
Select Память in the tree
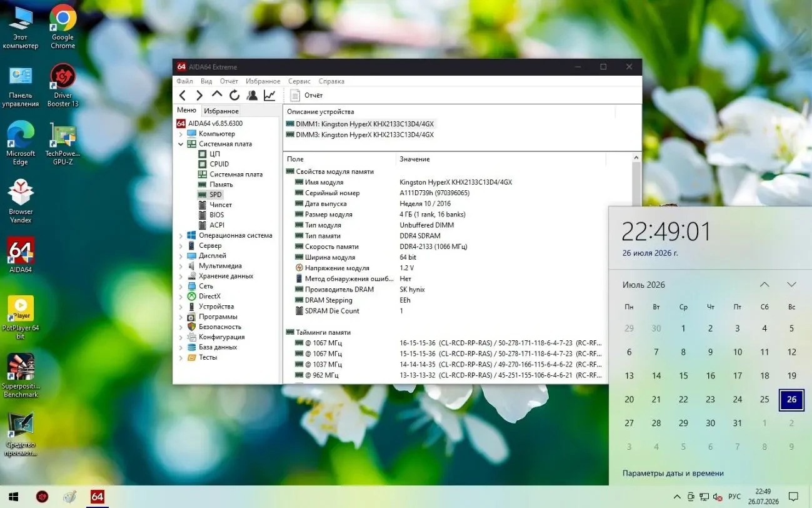pos(221,185)
